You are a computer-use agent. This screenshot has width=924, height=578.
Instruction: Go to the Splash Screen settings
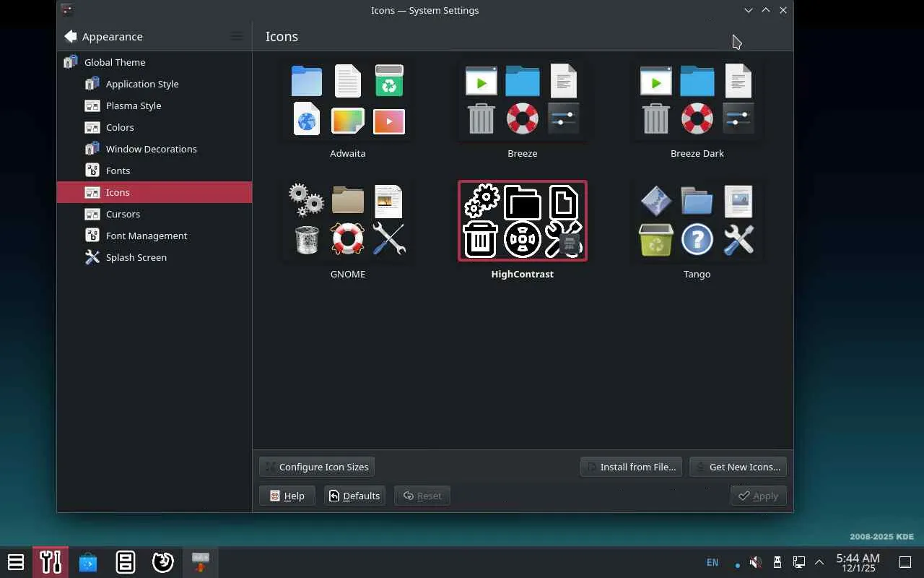coord(154,257)
